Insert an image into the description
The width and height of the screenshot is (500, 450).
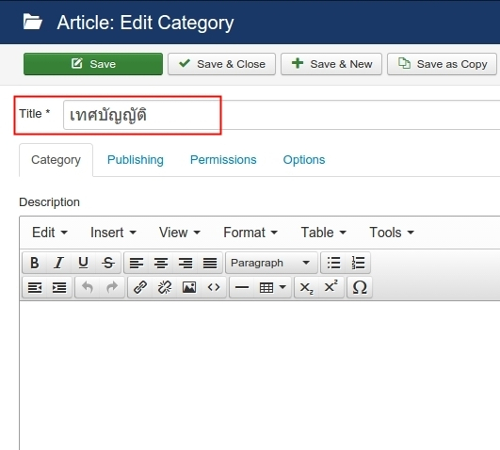point(189,287)
